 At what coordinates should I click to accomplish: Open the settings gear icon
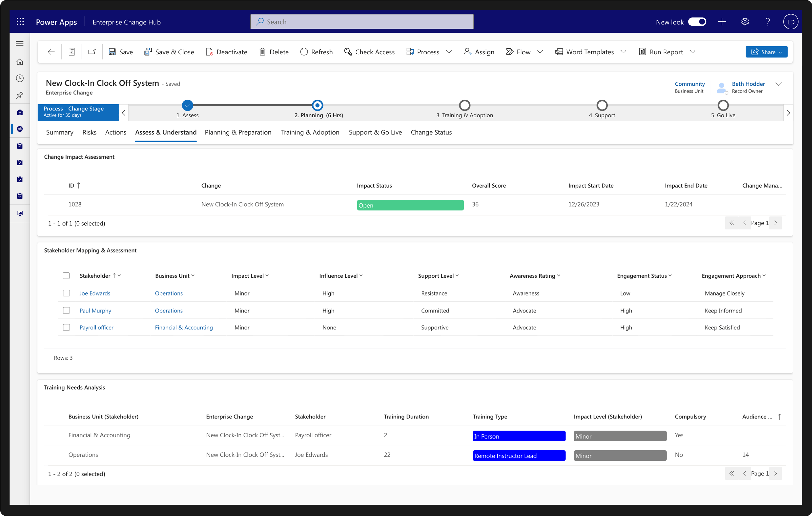pos(745,22)
